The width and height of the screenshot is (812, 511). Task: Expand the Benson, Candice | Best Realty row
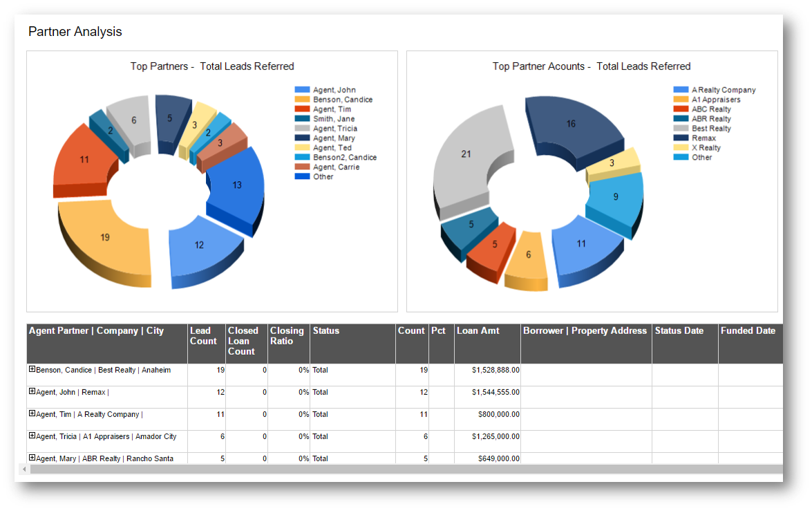click(30, 369)
